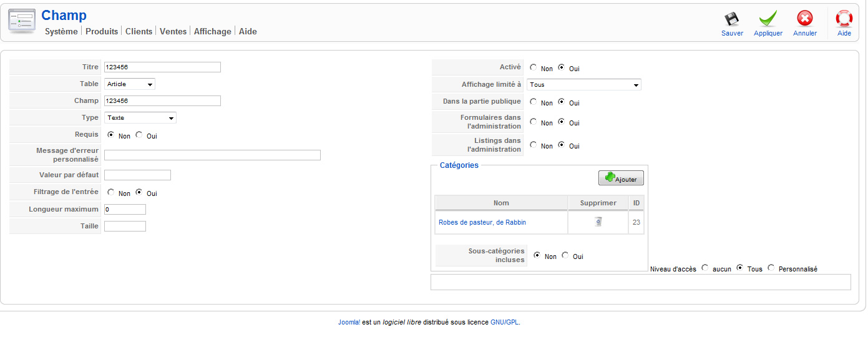
Task: Click the Champ form icon beside the title
Action: point(22,21)
